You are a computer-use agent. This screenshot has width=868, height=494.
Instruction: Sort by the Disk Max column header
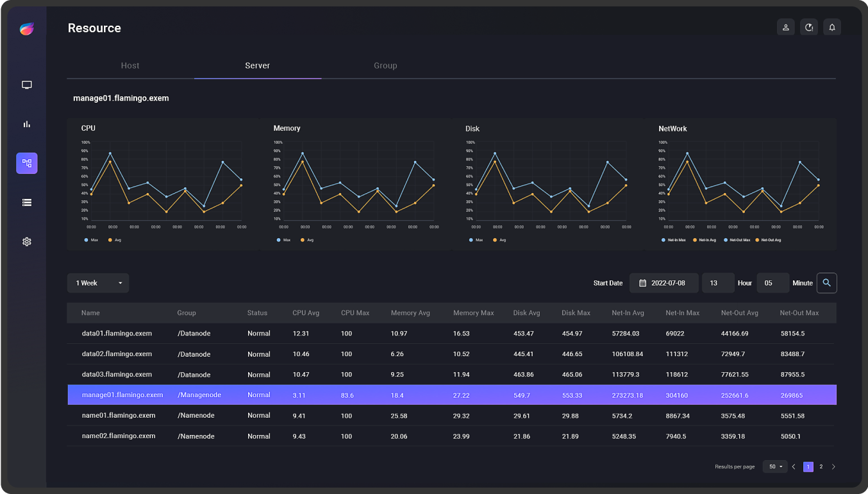point(576,313)
